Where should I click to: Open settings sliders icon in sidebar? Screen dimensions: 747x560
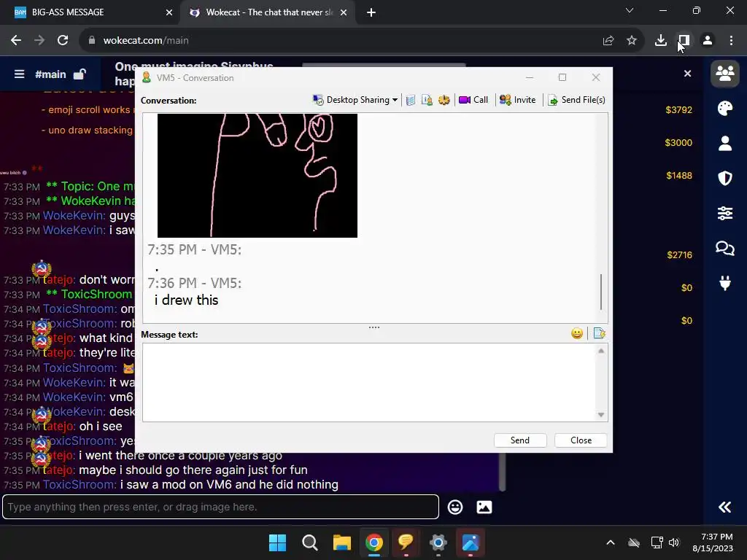coord(725,213)
